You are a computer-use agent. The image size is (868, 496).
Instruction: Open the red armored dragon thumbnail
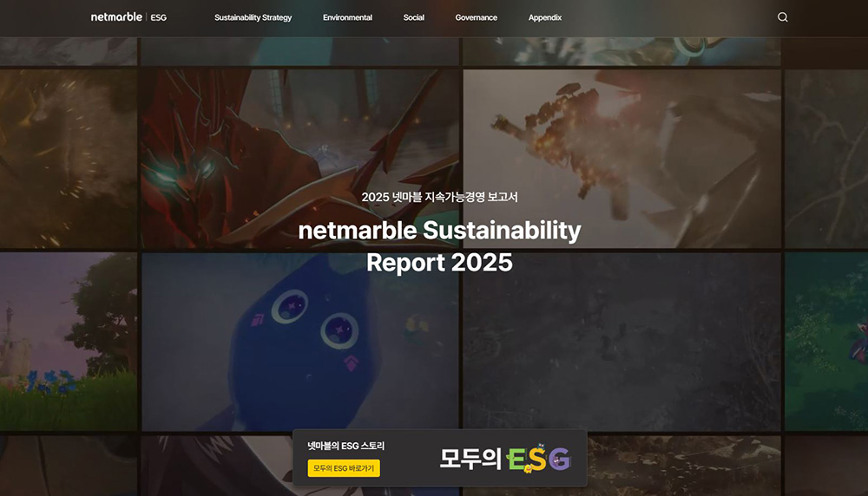(x=300, y=159)
